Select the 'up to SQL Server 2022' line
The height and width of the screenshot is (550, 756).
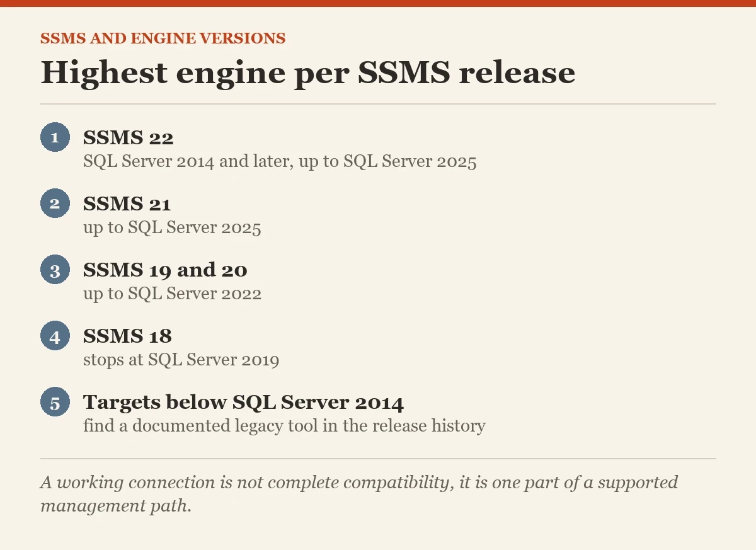coord(172,294)
